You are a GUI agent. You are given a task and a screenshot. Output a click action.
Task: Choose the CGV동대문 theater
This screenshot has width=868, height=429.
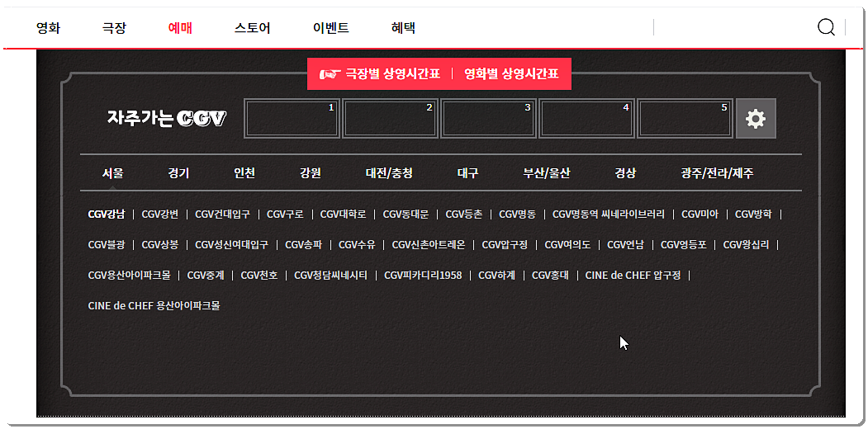pos(406,214)
